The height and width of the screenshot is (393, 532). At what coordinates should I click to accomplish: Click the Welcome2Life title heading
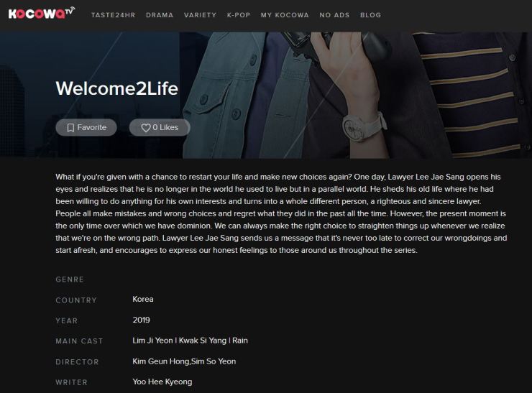(116, 88)
